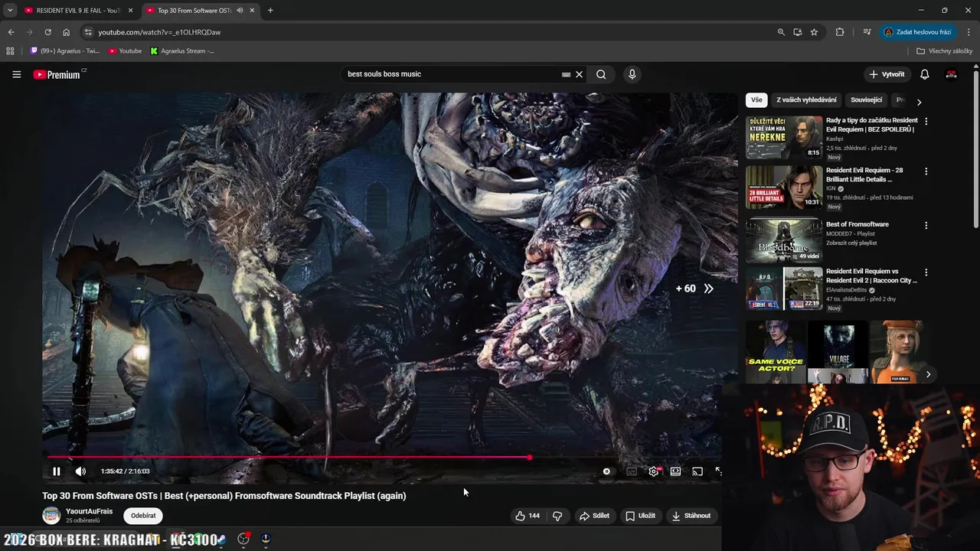Open options for 'Rady a tipy' video
The width and height of the screenshot is (980, 551).
pyautogui.click(x=926, y=121)
